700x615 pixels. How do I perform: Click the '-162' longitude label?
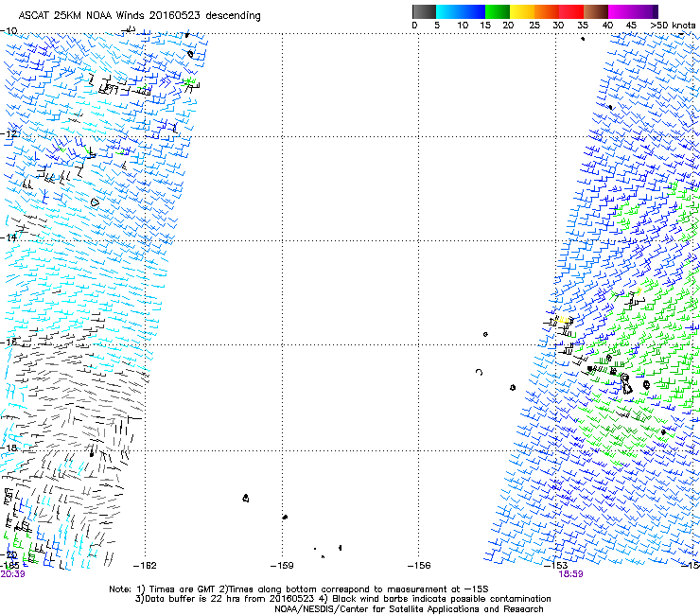(x=145, y=566)
